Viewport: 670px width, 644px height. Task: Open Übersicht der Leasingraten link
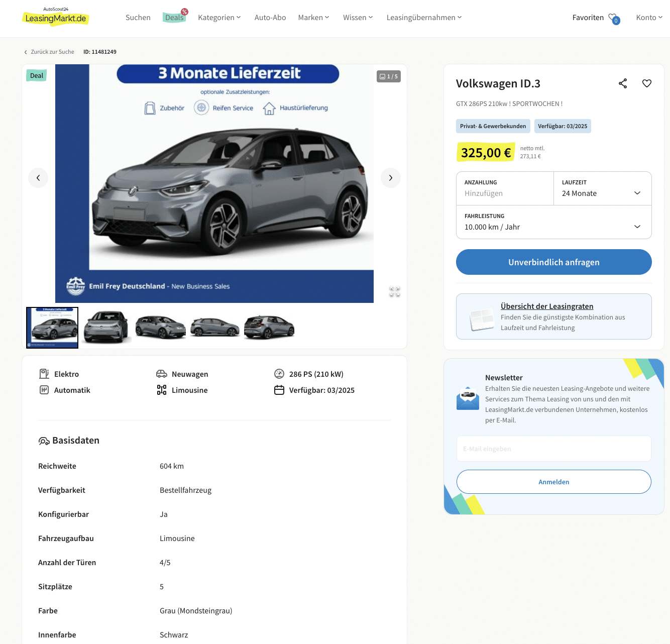pyautogui.click(x=547, y=306)
